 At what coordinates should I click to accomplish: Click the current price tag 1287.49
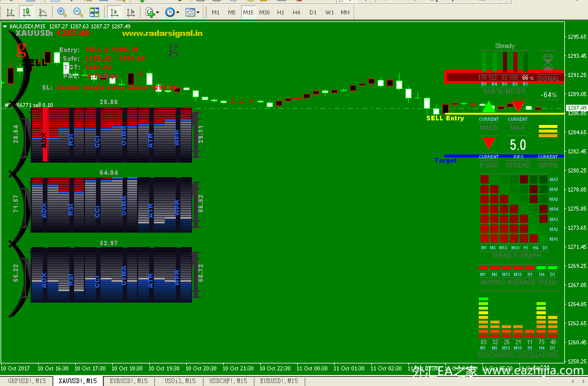[576, 108]
